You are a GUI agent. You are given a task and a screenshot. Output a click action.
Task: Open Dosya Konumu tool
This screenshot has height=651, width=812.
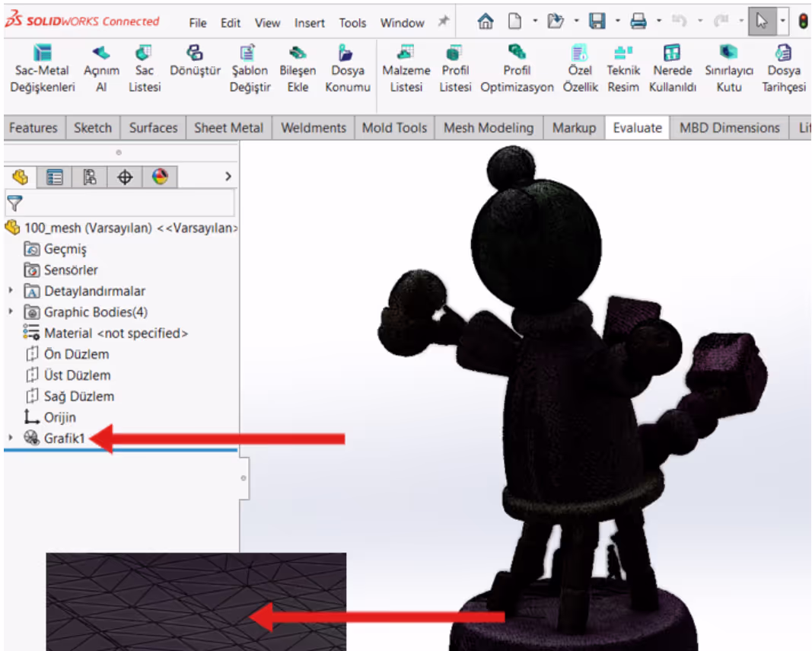click(x=348, y=69)
